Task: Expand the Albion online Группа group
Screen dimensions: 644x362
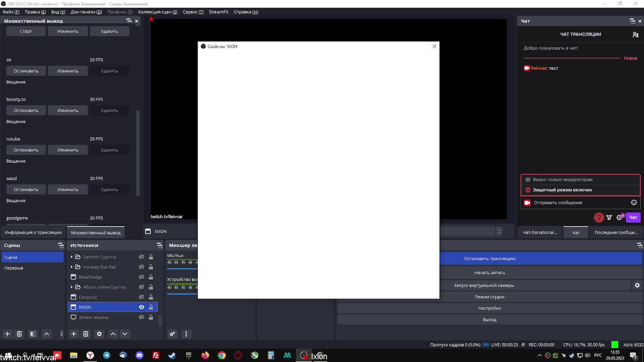Action: click(72, 287)
